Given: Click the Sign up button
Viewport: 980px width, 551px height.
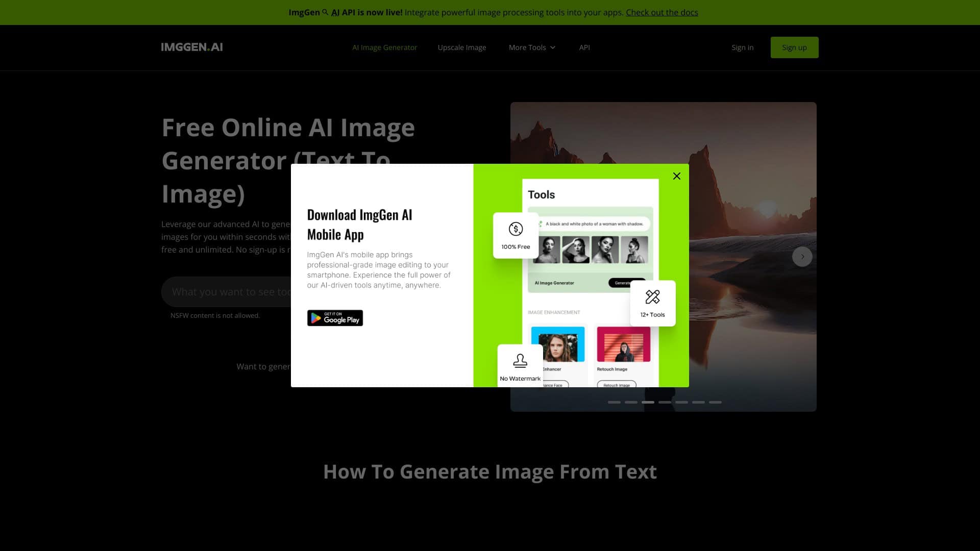Looking at the screenshot, I should (794, 47).
